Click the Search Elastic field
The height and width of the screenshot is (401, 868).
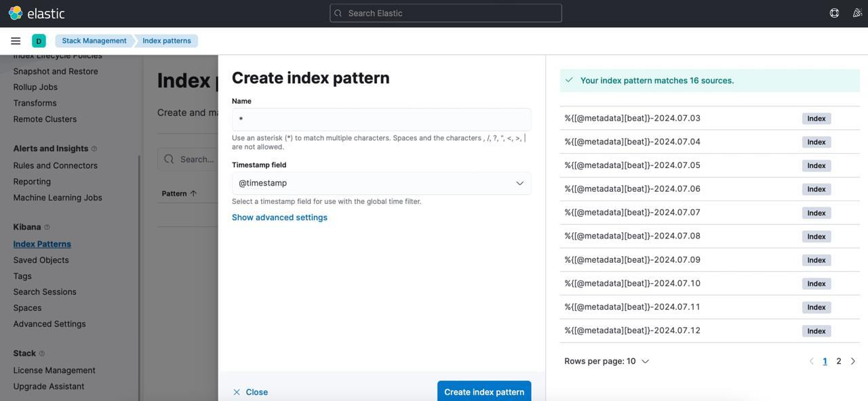tap(446, 13)
